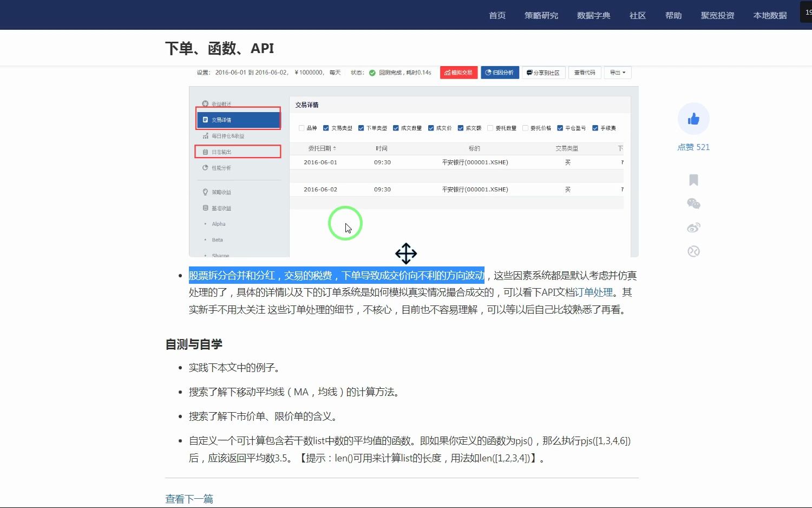Open the 导出 export dropdown
Screen dimensions: 812x508
pyautogui.click(x=618, y=73)
